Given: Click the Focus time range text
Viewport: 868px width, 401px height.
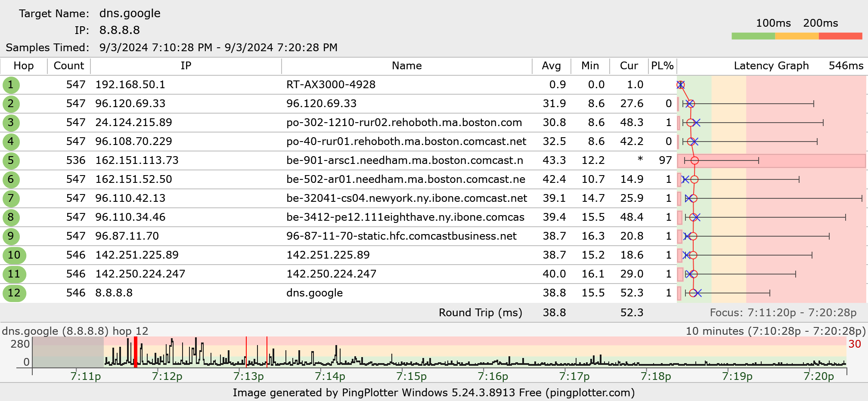Looking at the screenshot, I should pos(783,313).
